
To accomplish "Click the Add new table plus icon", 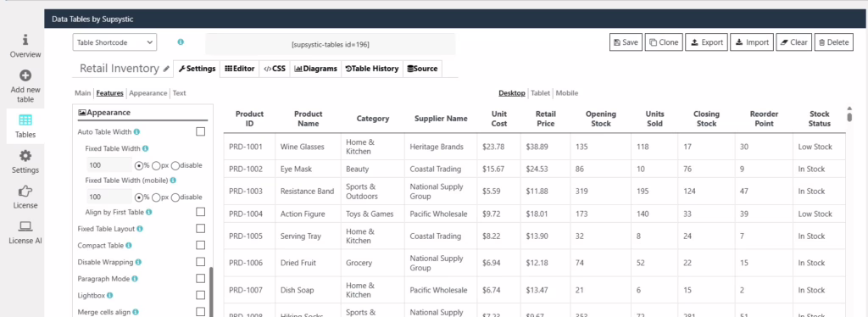I will click(x=25, y=75).
